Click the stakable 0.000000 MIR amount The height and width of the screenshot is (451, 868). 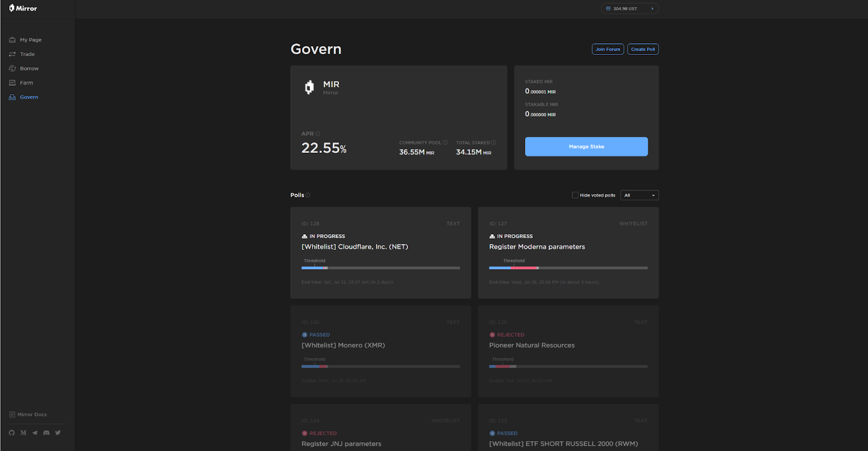[540, 114]
